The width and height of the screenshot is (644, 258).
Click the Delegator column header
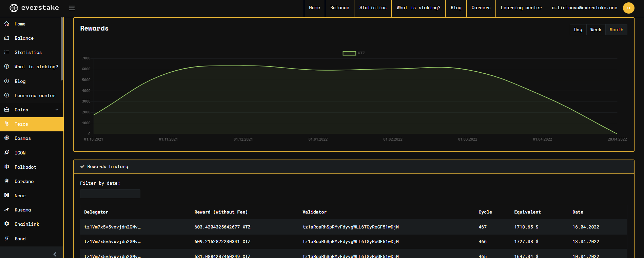coord(96,212)
